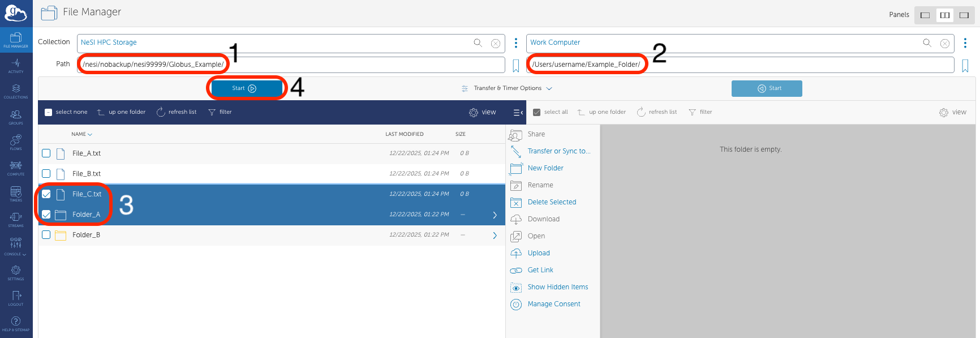980x338 pixels.
Task: Switch to single left panel layout
Action: 925,15
